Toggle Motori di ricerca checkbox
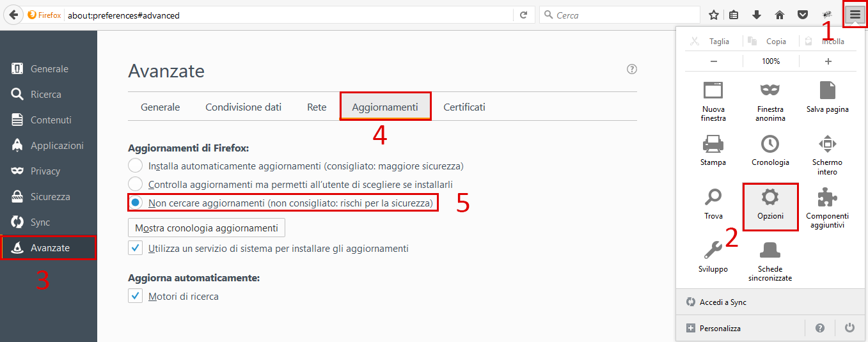Viewport: 868px width, 342px height. click(135, 296)
